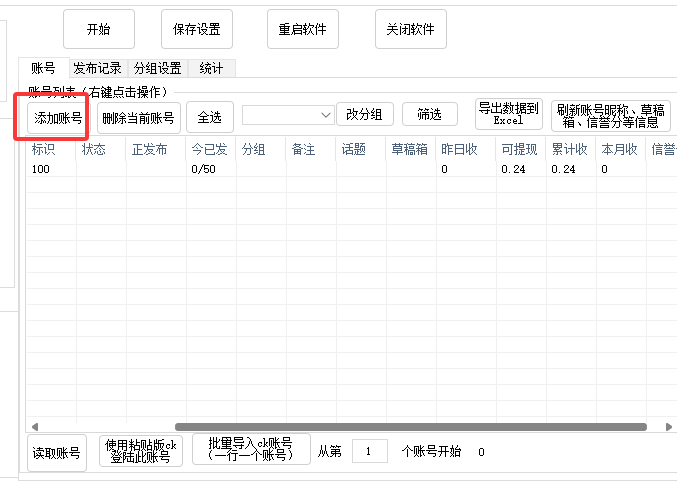Select the account row labeled 100
The image size is (682, 484).
pyautogui.click(x=42, y=170)
